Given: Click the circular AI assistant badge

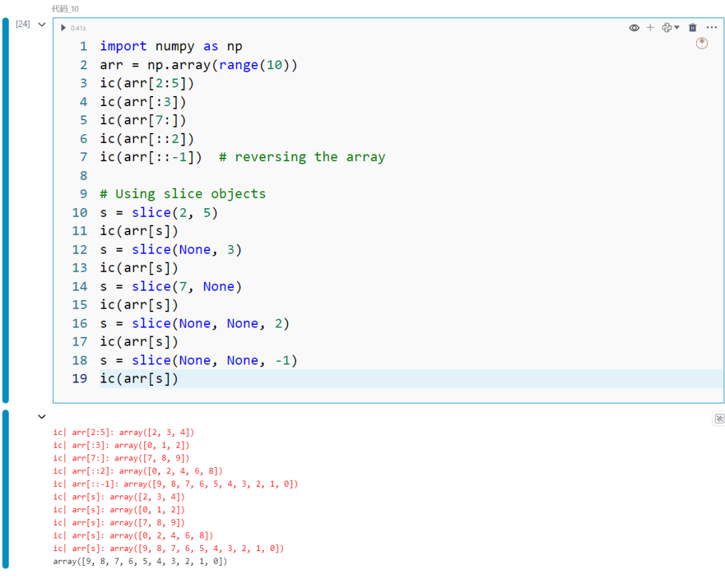Looking at the screenshot, I should pyautogui.click(x=702, y=43).
